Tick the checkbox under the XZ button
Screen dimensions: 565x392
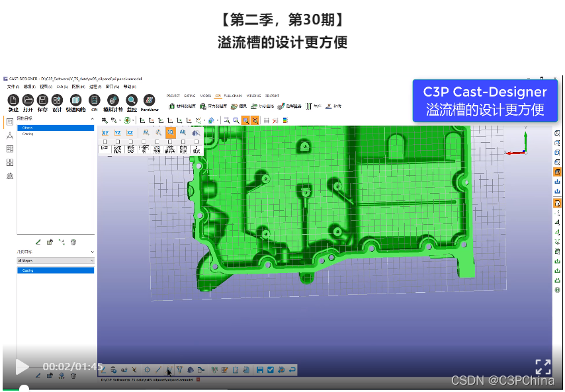131,142
